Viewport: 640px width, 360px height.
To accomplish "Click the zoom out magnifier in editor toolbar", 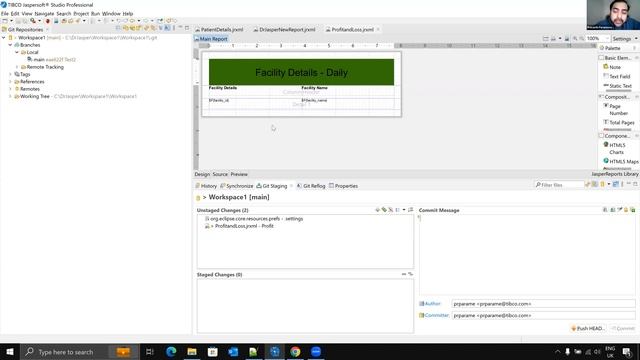I will tap(582, 38).
